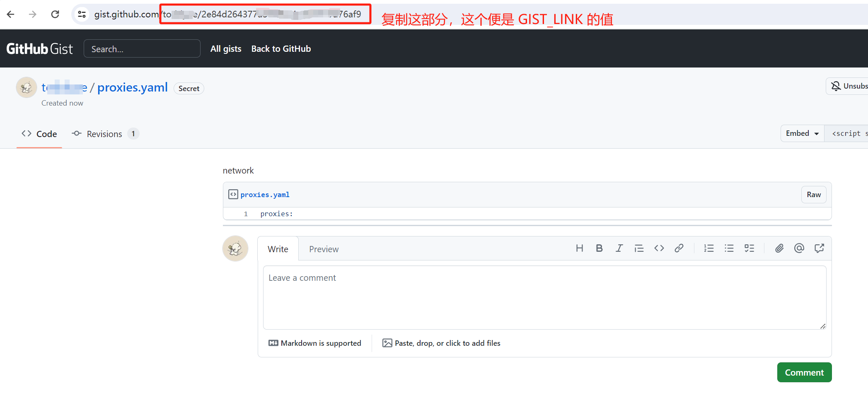
Task: Click the comment box resize handle
Action: click(823, 326)
